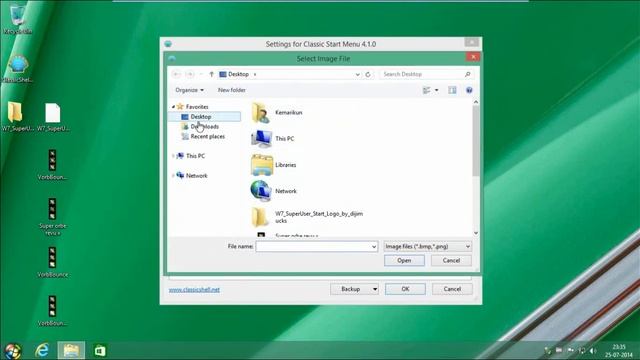Open the W7_SuperU white file on desktop
This screenshot has height=360, width=640.
pos(53,117)
